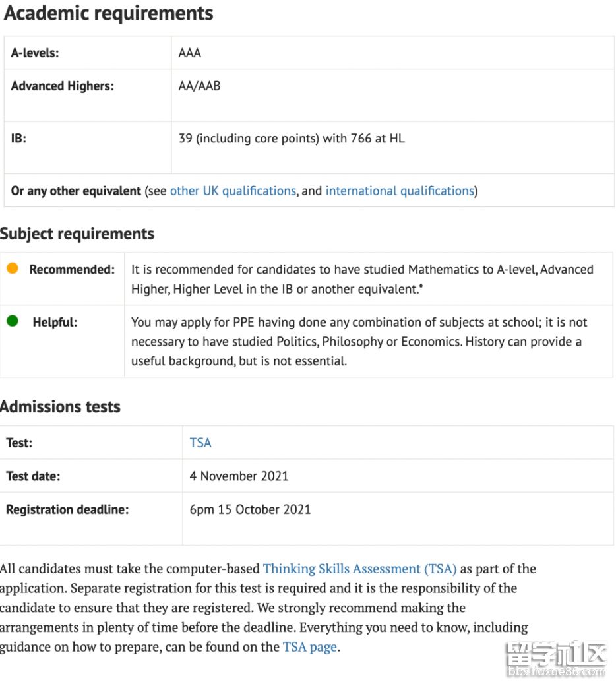Click the 'Admissions tests' heading
Viewport: 616px width, 686px height.
[61, 406]
